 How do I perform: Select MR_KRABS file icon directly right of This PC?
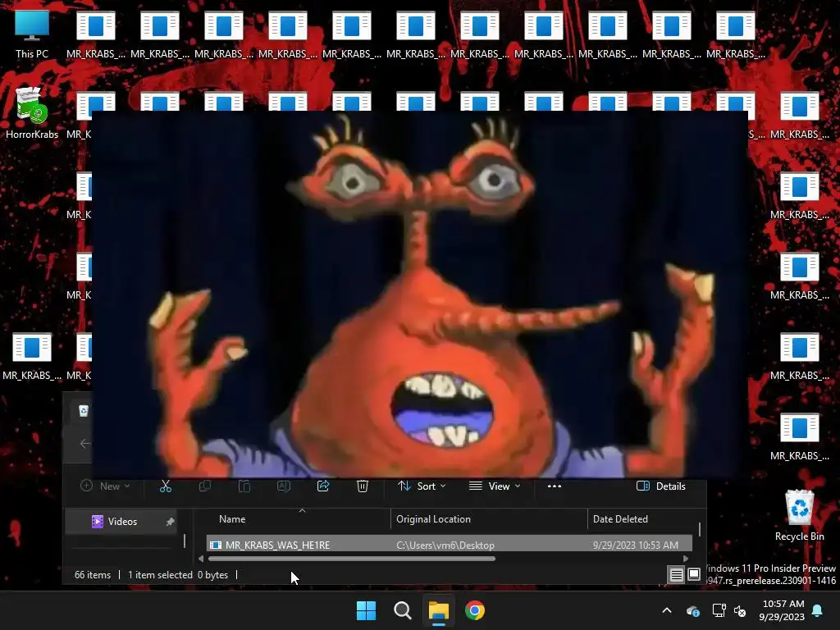(x=96, y=33)
